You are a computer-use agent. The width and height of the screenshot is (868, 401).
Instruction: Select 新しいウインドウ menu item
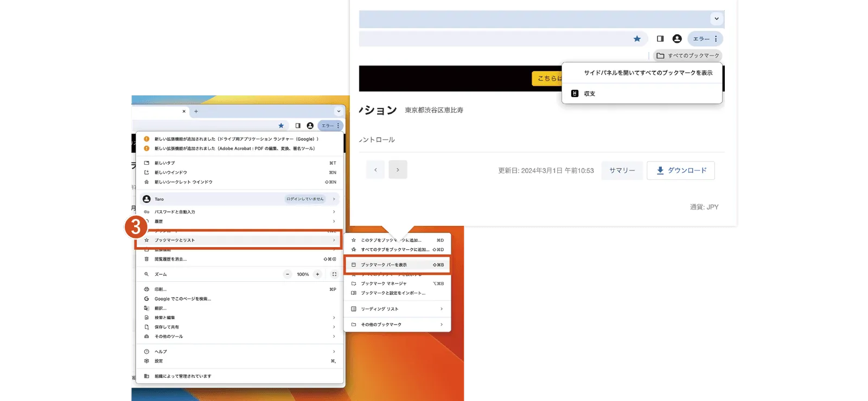click(240, 172)
